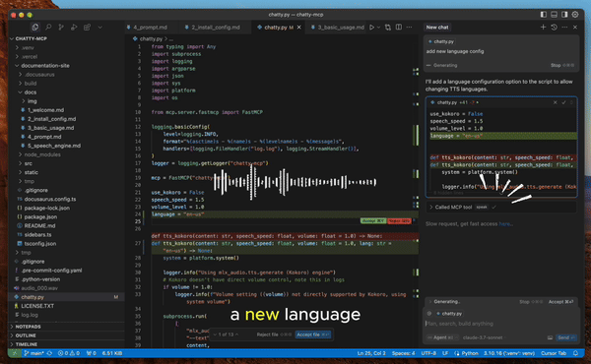Attach an image with the picture icon
This screenshot has width=591, height=364.
(550, 337)
